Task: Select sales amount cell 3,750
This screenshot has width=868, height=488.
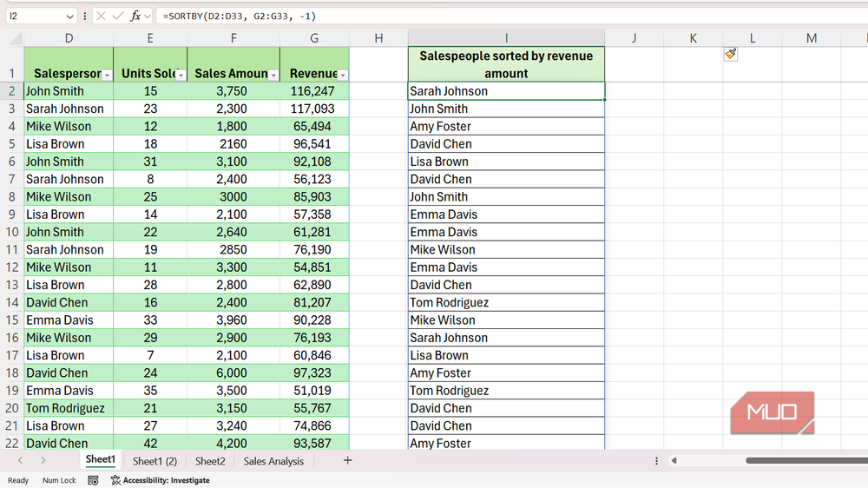Action: (x=233, y=91)
